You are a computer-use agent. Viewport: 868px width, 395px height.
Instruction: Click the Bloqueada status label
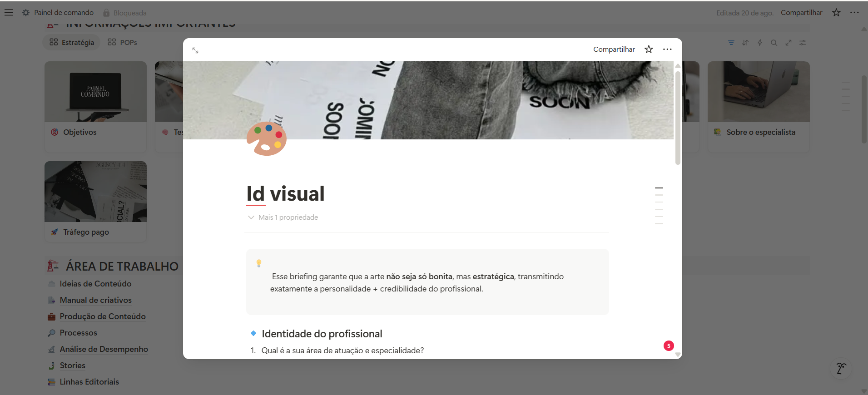click(x=130, y=13)
